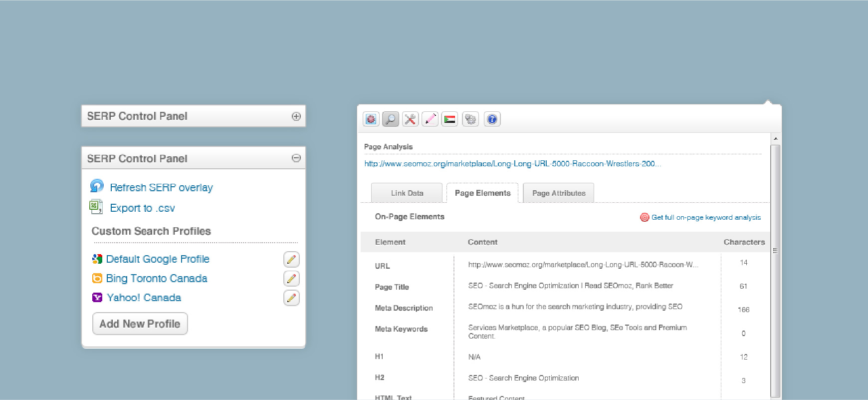Collapse the open SERP Control Panel

tap(296, 158)
